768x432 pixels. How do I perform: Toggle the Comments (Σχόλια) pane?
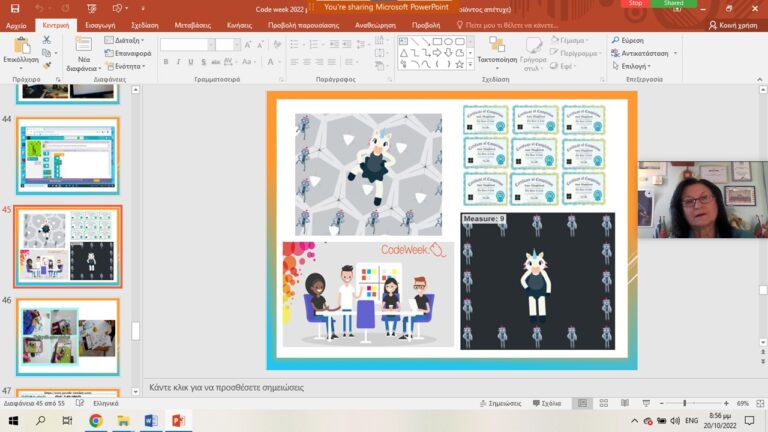[546, 403]
